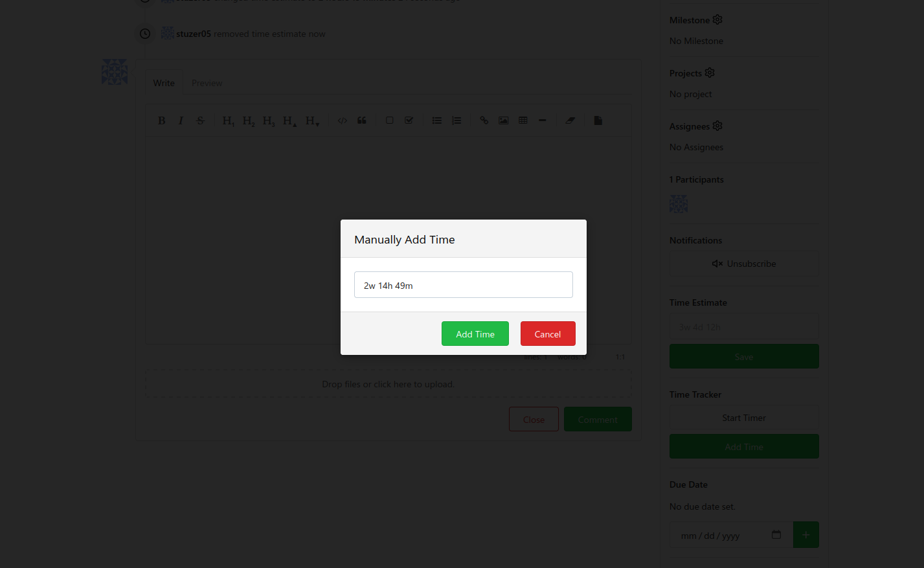Add an unchecked task checkbox
The width and height of the screenshot is (924, 568).
point(390,120)
